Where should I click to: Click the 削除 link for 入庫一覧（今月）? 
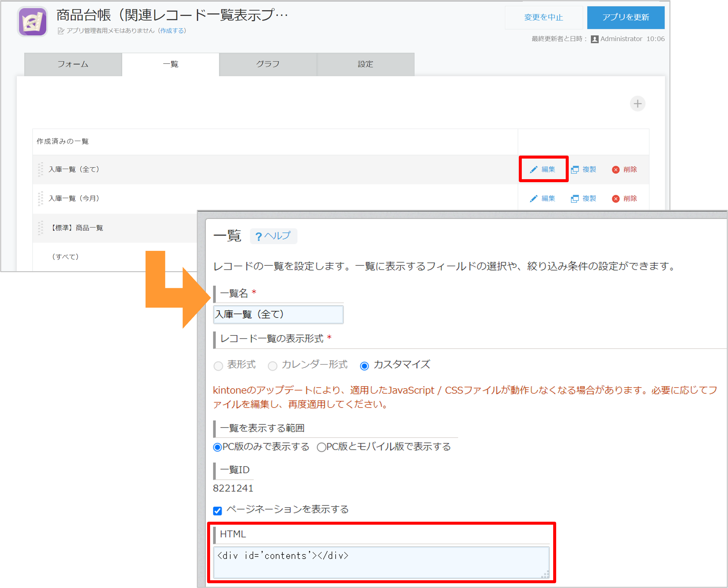pyautogui.click(x=630, y=199)
